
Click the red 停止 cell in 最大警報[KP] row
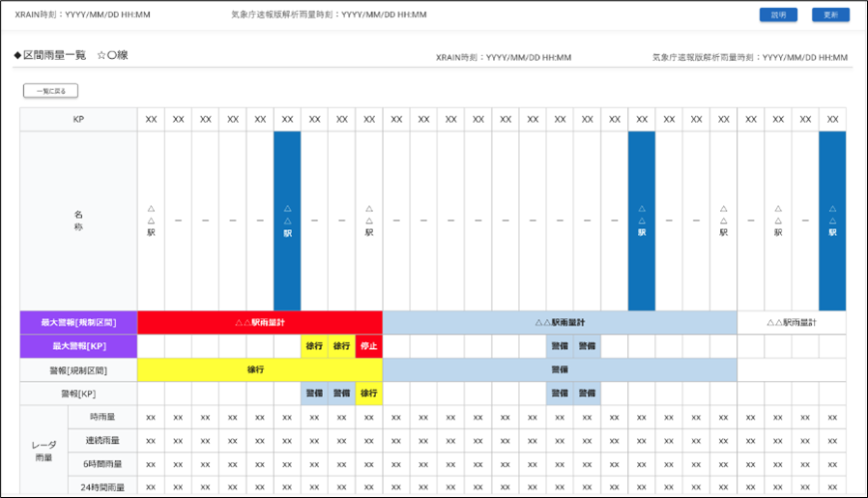(368, 346)
